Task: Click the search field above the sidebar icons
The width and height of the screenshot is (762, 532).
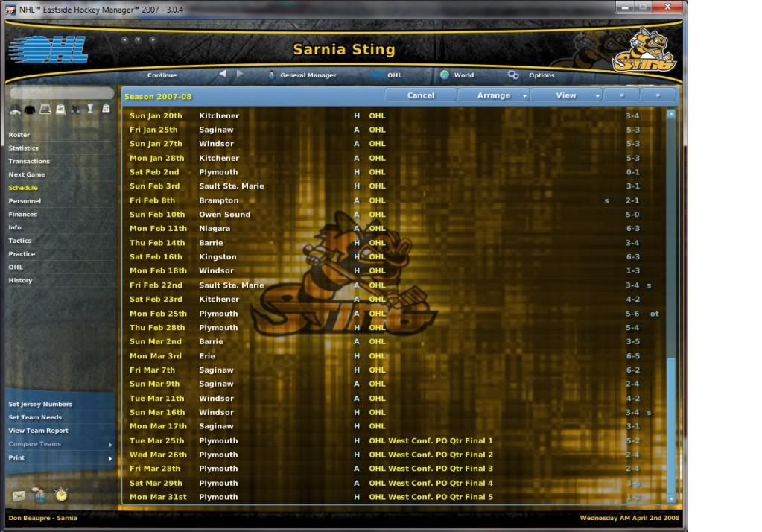Action: pyautogui.click(x=62, y=93)
